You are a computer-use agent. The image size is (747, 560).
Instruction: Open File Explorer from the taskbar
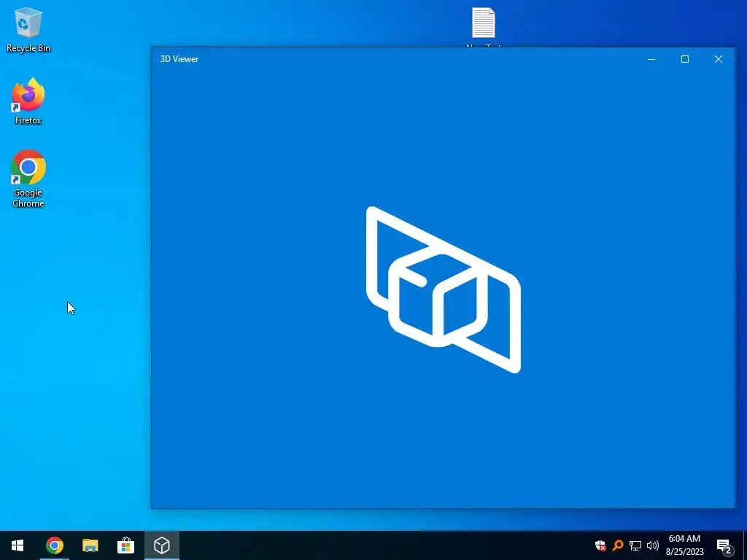coord(90,545)
